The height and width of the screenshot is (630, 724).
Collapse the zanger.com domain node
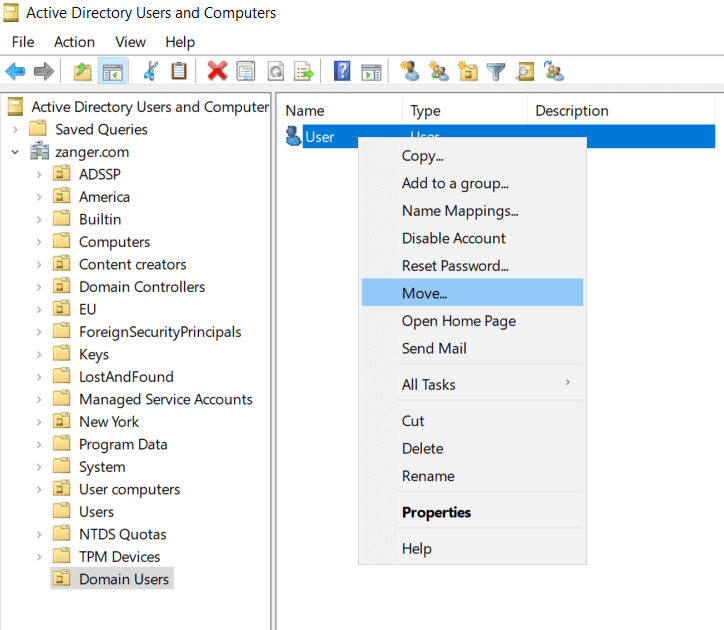tap(15, 152)
